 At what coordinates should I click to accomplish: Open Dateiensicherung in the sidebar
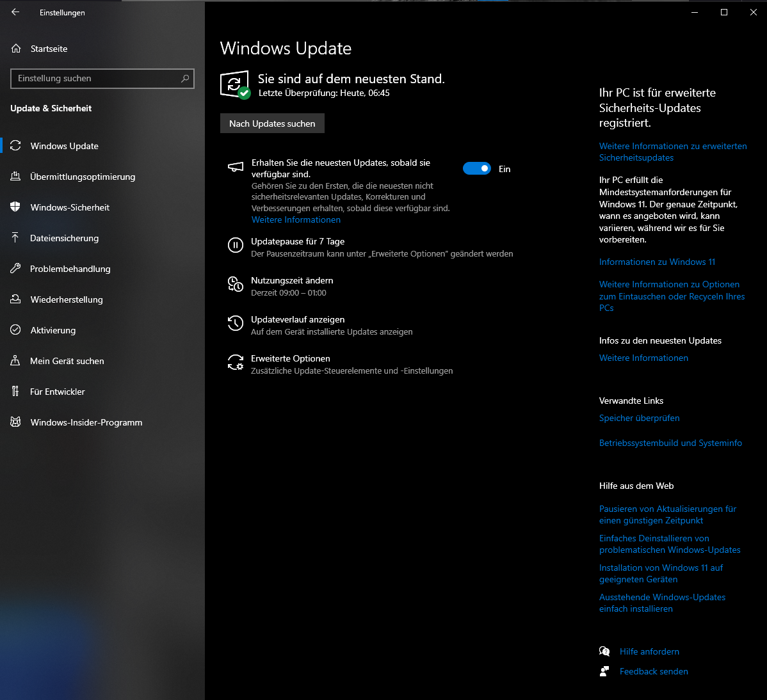pyautogui.click(x=102, y=238)
